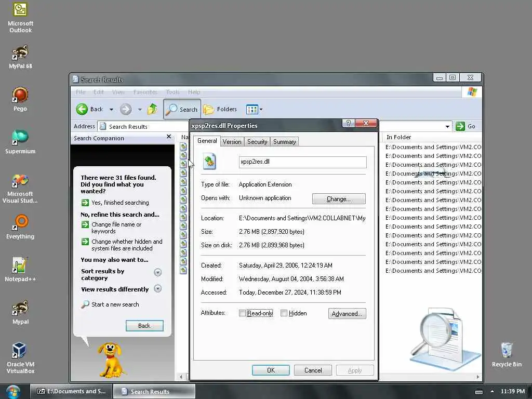Click the keyboard icon in system tray
The image size is (532, 399).
[478, 392]
